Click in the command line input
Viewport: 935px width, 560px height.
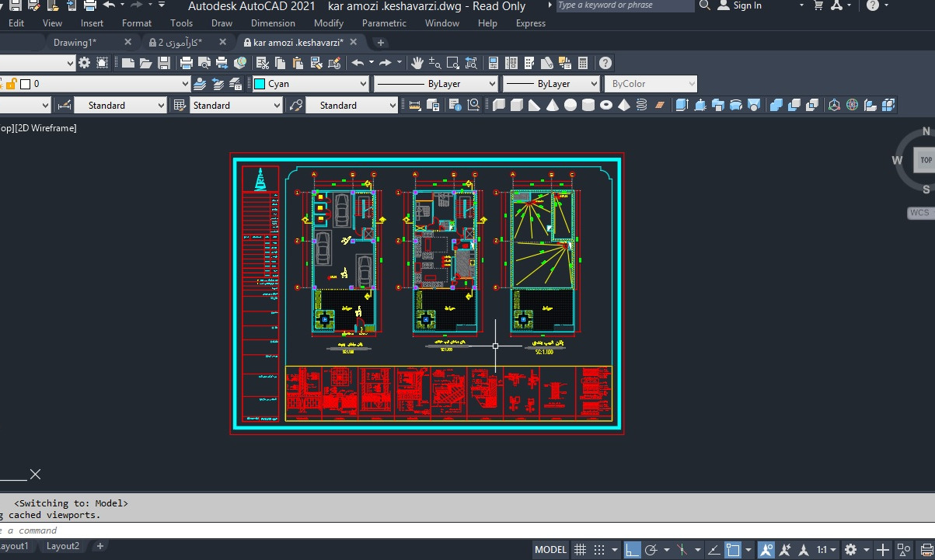coord(466,530)
